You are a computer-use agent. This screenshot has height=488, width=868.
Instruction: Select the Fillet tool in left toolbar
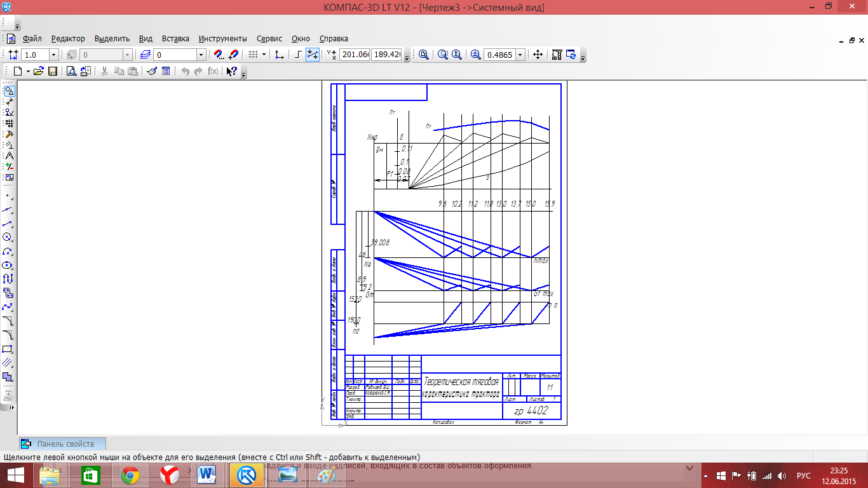coord(8,335)
